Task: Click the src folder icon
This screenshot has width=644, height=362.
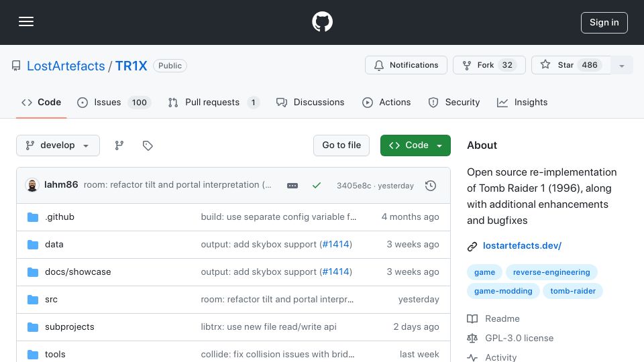Action: [33, 300]
